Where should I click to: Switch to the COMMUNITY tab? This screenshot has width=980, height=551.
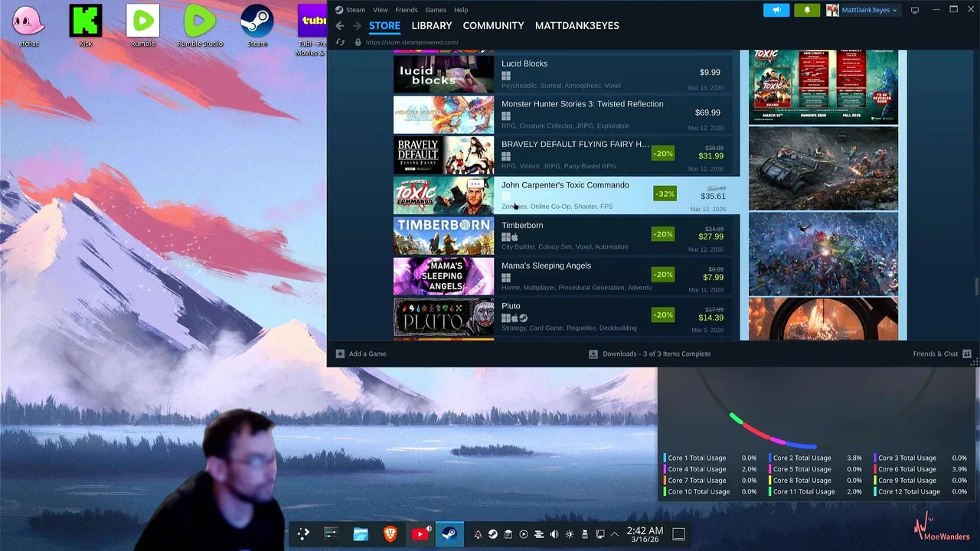pyautogui.click(x=493, y=26)
